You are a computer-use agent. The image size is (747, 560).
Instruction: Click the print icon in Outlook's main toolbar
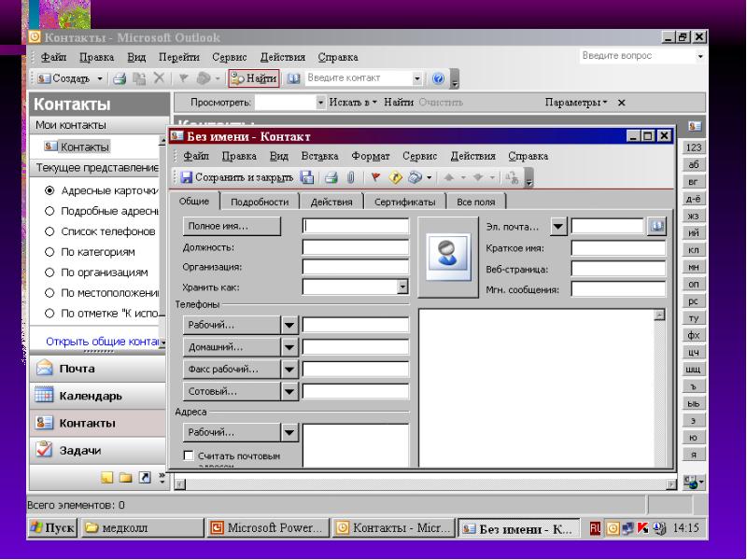tap(120, 78)
